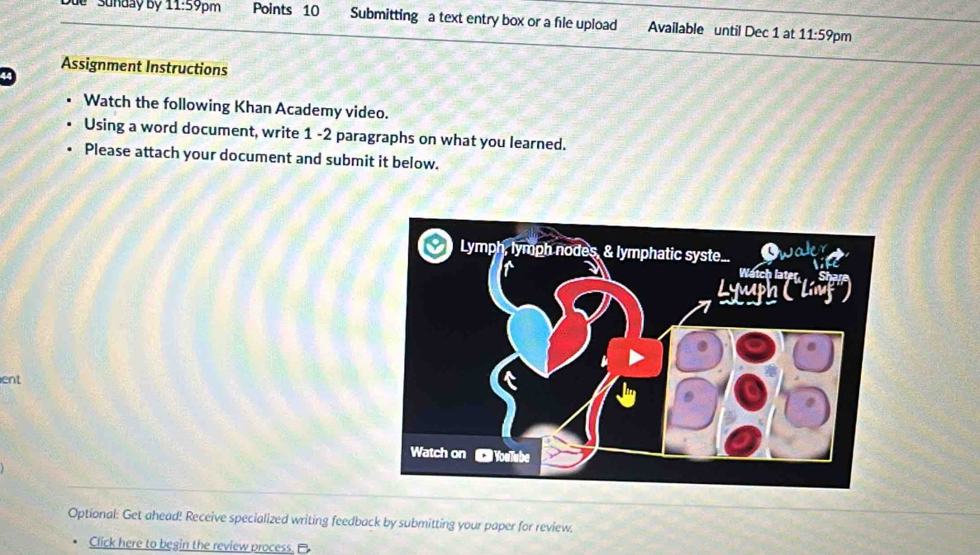Open the notification badge showing 44
The height and width of the screenshot is (555, 980).
[x=7, y=76]
